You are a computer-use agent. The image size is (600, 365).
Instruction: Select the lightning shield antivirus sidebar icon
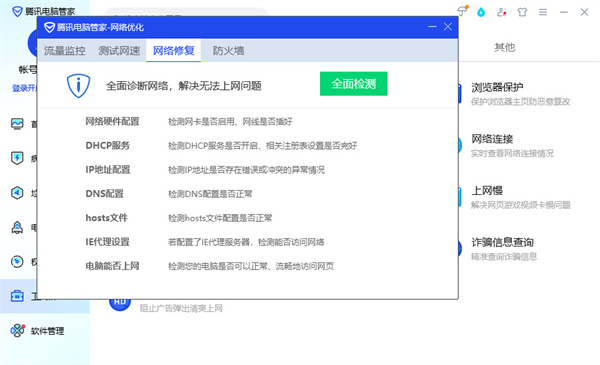point(17,158)
